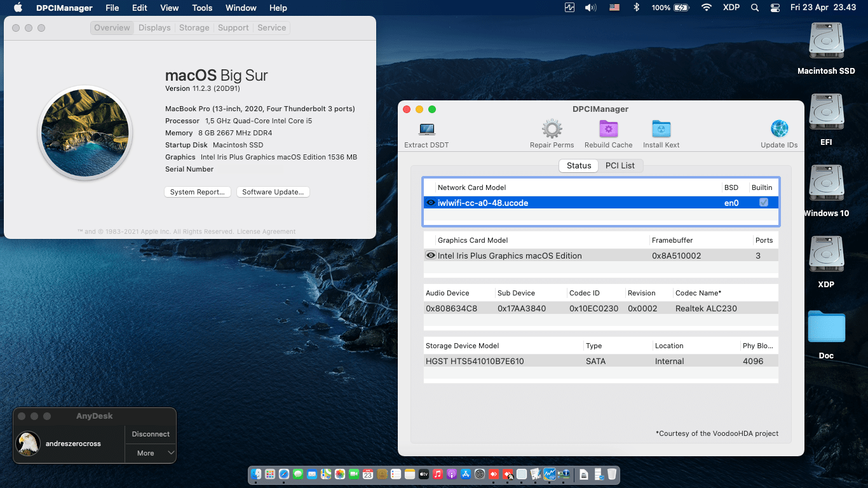Open the US flag input source menu
Image resolution: width=868 pixels, height=488 pixels.
614,8
